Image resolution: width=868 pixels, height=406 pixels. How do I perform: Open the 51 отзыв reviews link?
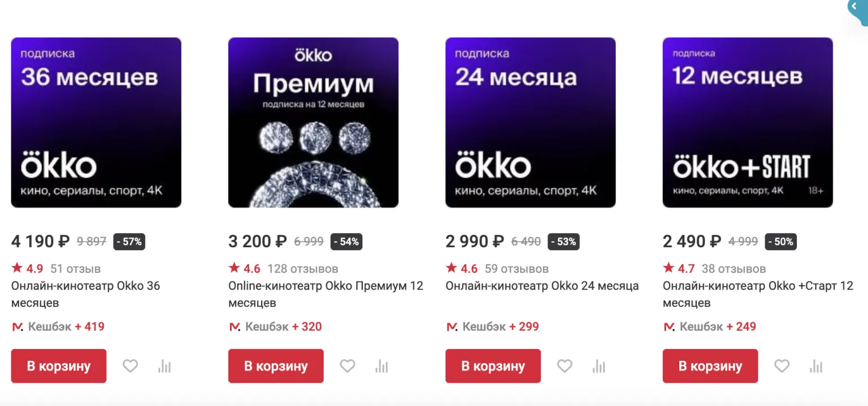click(75, 269)
